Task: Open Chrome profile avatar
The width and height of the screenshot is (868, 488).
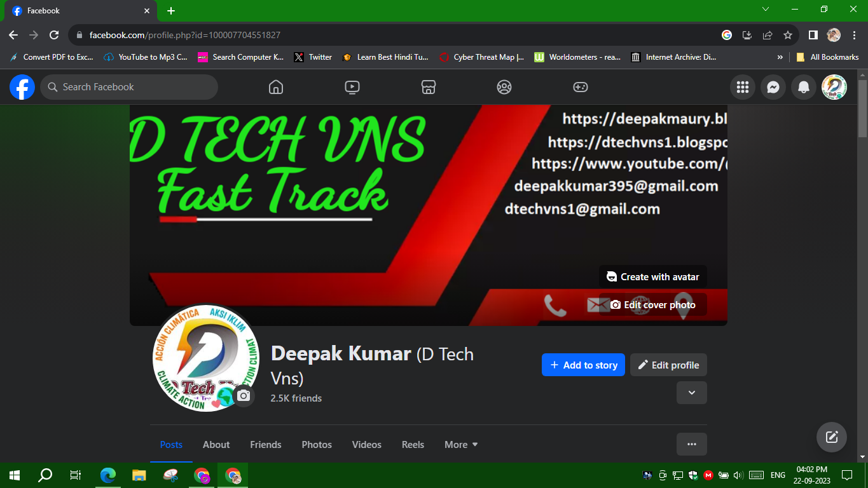Action: tap(834, 35)
